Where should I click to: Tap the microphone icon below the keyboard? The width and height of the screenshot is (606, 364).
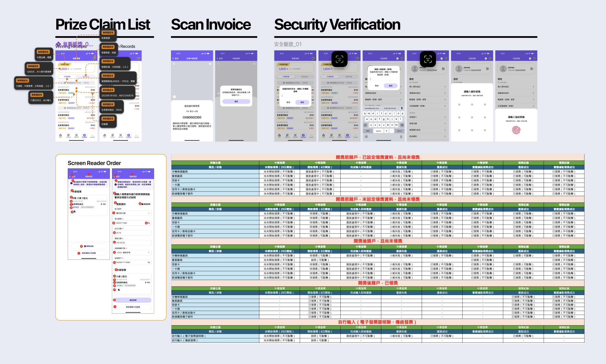[401, 137]
